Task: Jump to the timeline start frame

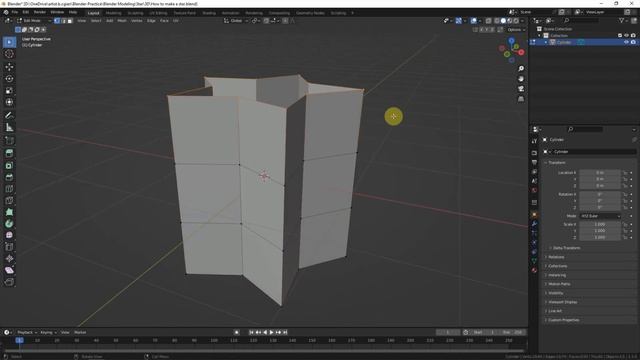Action: 251,332
